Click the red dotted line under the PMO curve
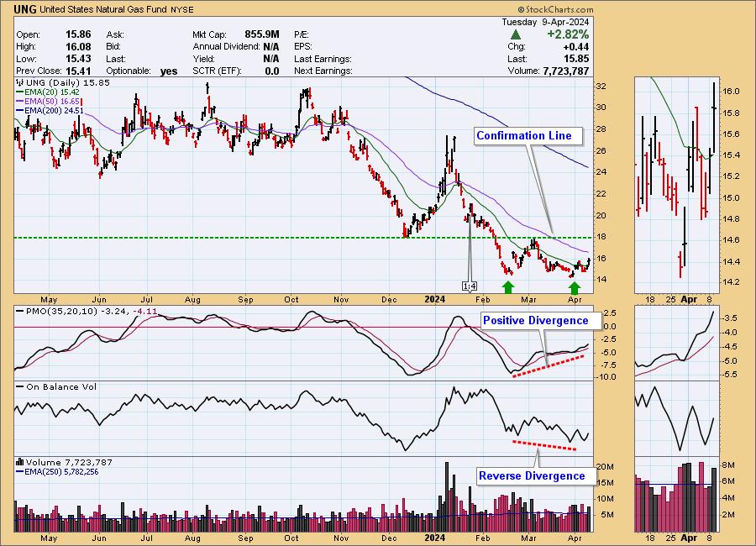This screenshot has width=756, height=546. pyautogui.click(x=549, y=366)
